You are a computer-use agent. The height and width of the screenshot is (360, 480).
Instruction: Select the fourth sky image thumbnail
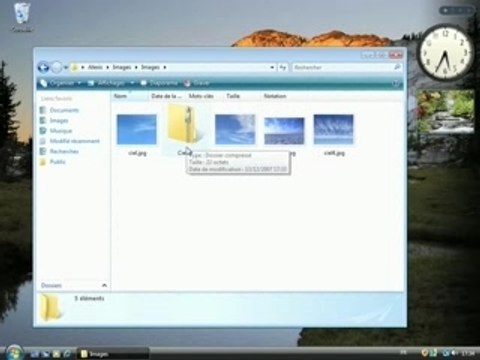[x=284, y=131]
